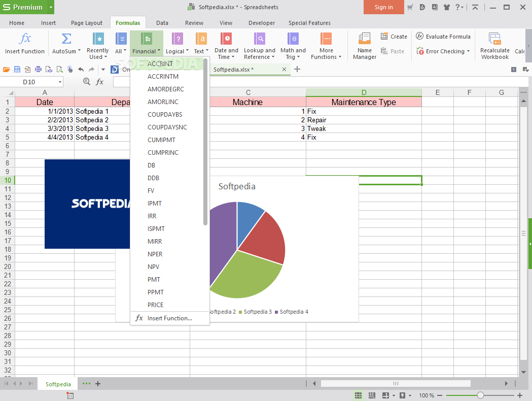
Task: Select ACCRINT from the Financial list
Action: coord(167,64)
